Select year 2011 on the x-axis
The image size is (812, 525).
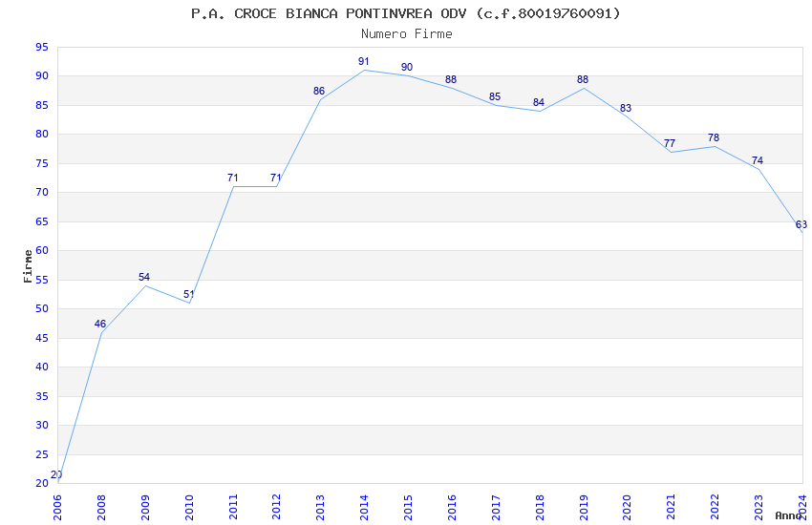click(233, 507)
